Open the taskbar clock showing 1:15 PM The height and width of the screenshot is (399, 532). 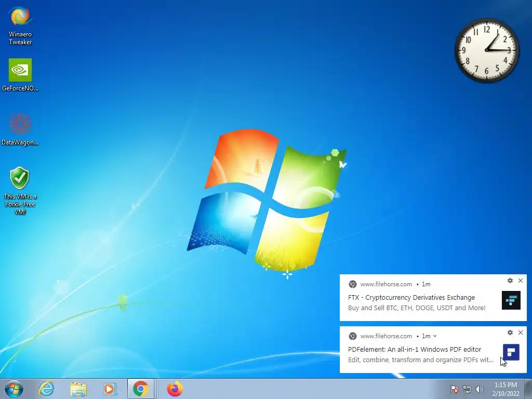click(x=506, y=389)
